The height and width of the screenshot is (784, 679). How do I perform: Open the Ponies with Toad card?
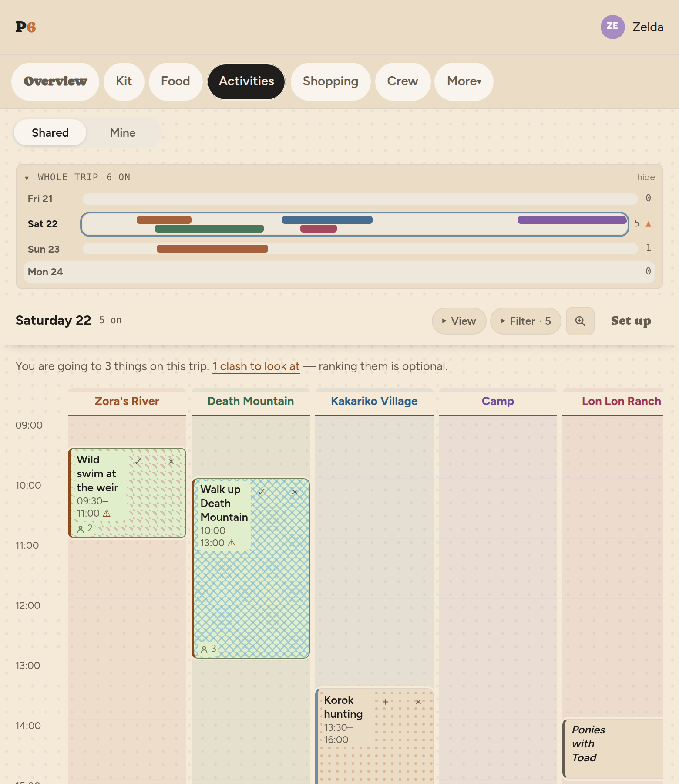click(x=613, y=748)
